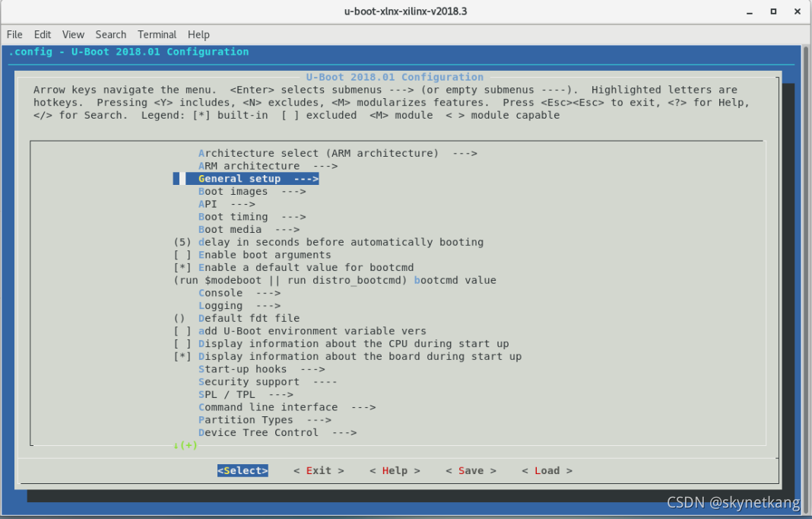Select the Default fdt file entry
The image size is (812, 519).
click(x=236, y=318)
